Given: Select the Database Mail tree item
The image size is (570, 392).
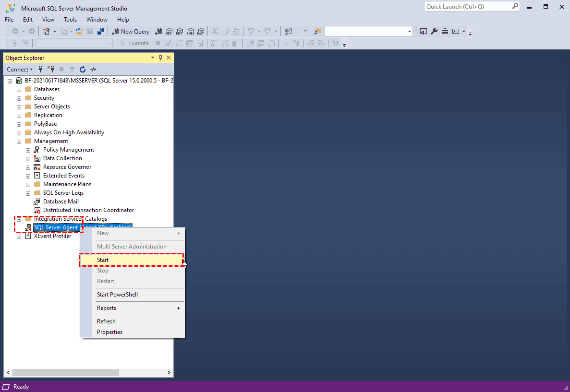Looking at the screenshot, I should [x=61, y=202].
